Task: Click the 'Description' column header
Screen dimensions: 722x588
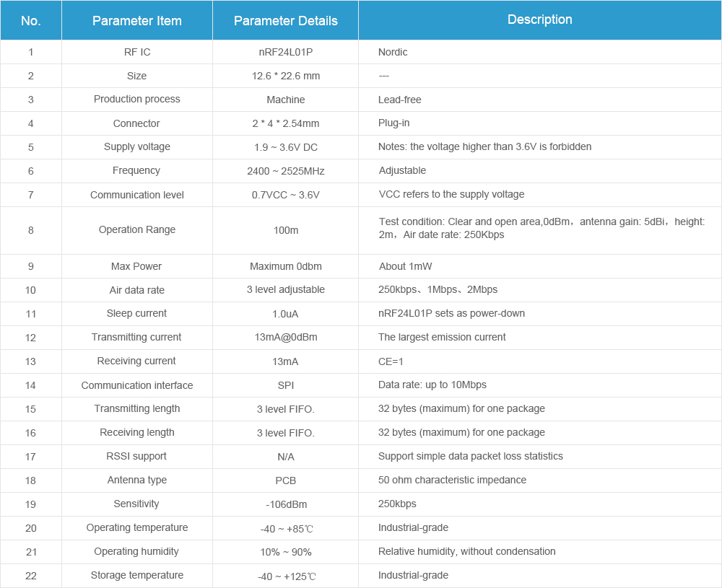Action: [x=539, y=20]
